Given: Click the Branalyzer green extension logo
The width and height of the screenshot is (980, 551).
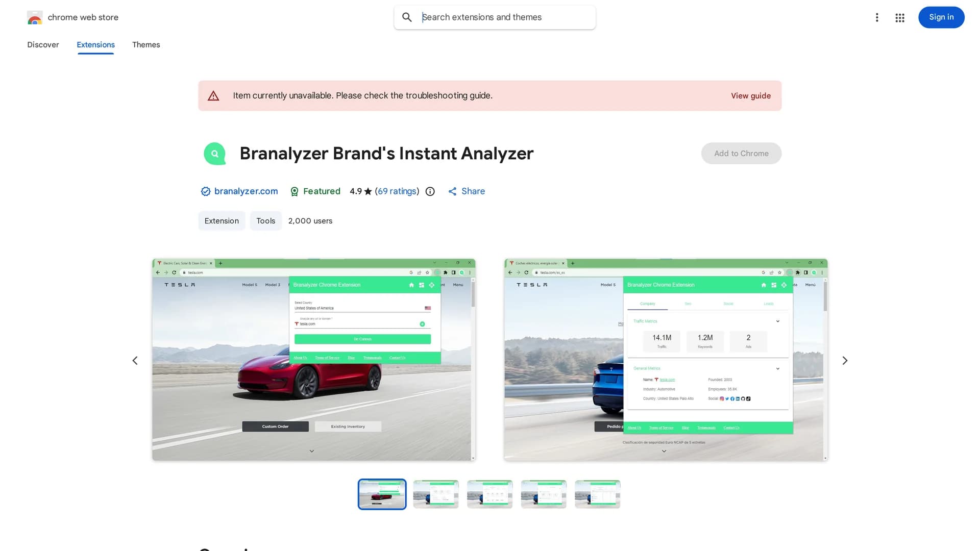Looking at the screenshot, I should pos(215,154).
